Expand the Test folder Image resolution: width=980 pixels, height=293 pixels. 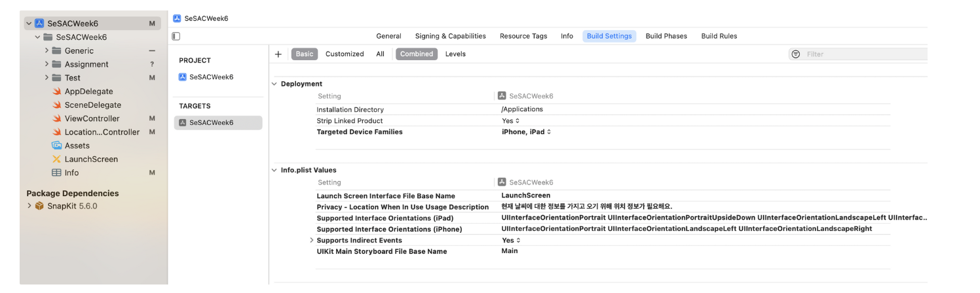[47, 78]
